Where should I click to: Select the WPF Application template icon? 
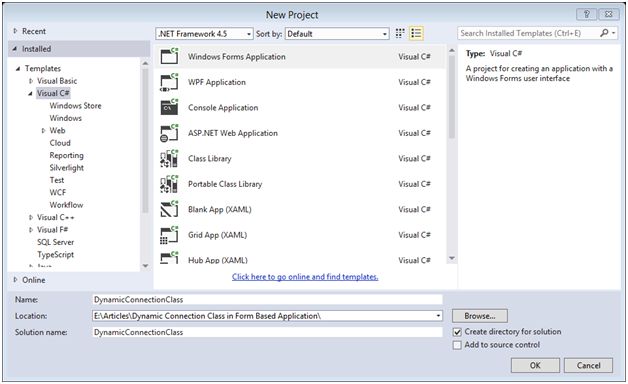pyautogui.click(x=169, y=82)
